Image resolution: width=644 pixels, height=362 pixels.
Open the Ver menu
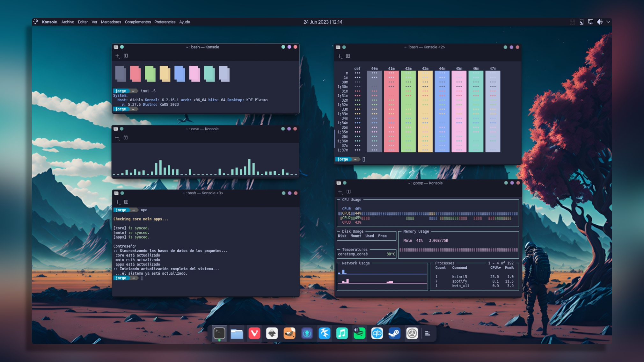[94, 22]
